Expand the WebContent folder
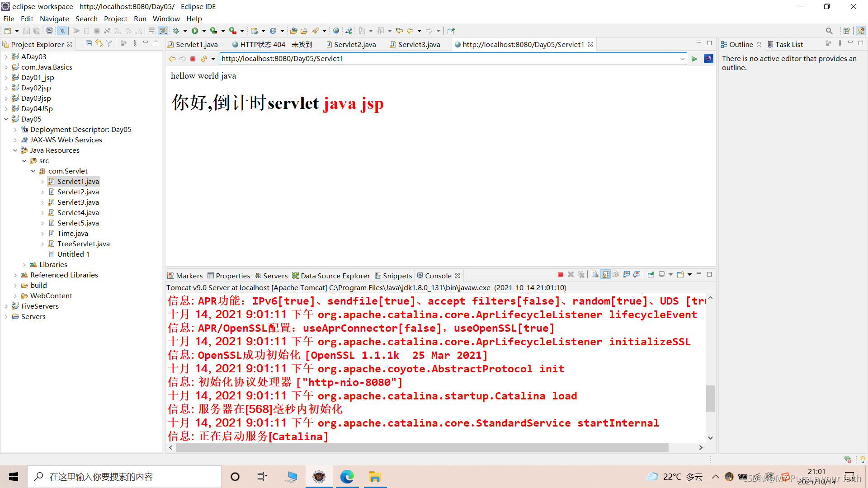 coord(15,296)
